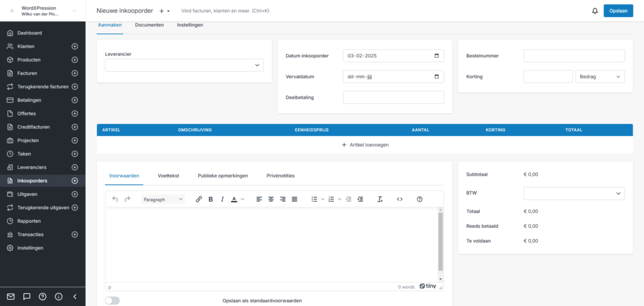Expand numbered list style options arrow
Screen dimensions: 644x306
pos(340,199)
